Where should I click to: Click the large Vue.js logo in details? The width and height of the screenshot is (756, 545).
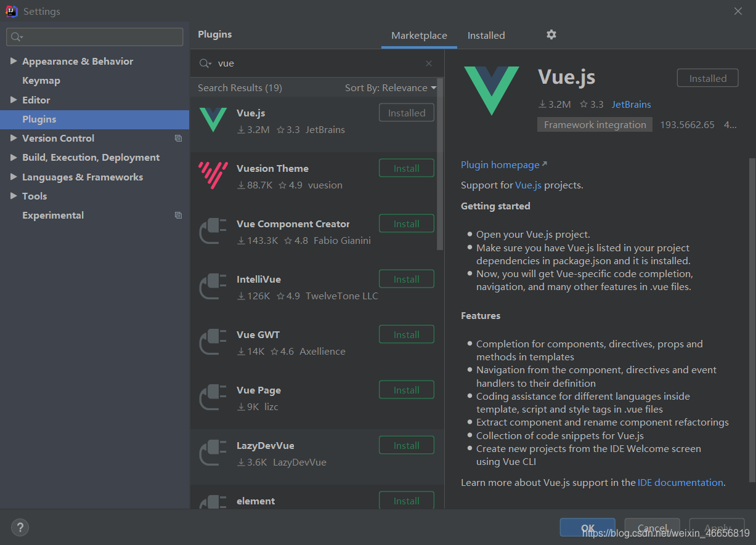click(x=491, y=91)
